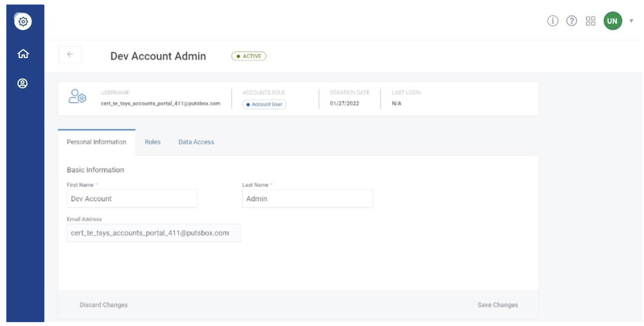The width and height of the screenshot is (644, 326).
Task: Click the settings gear logo in sidebar
Action: coord(23,21)
